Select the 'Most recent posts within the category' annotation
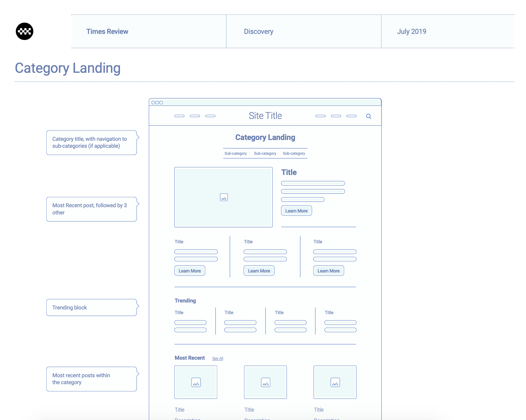This screenshot has width=526, height=420. [x=93, y=379]
